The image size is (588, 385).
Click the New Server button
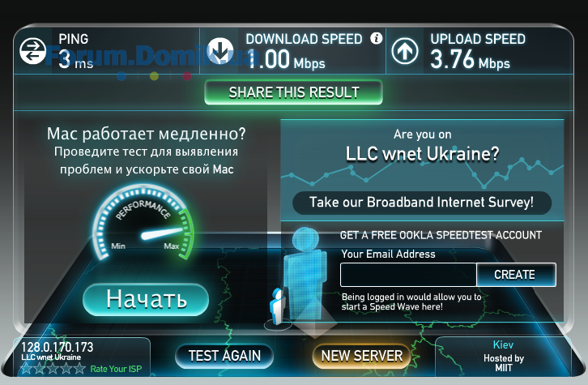[x=361, y=356]
